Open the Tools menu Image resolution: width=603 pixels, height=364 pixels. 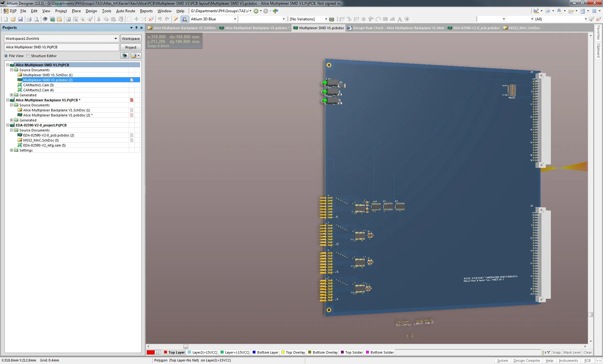click(106, 11)
